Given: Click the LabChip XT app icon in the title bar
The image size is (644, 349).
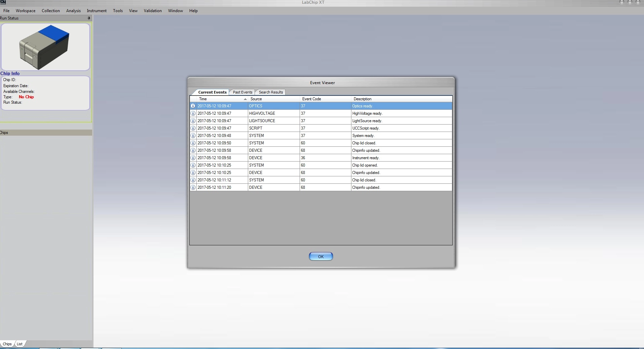Looking at the screenshot, I should (3, 2).
